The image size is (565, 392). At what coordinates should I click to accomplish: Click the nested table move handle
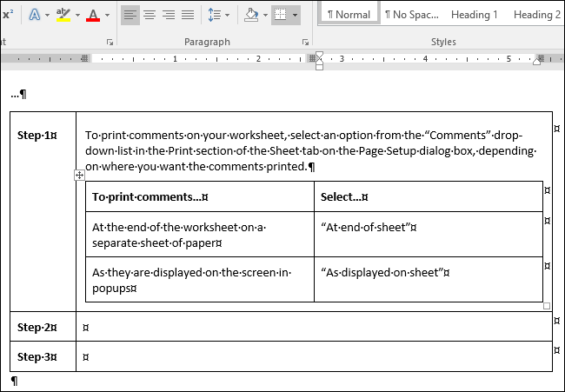[x=80, y=176]
